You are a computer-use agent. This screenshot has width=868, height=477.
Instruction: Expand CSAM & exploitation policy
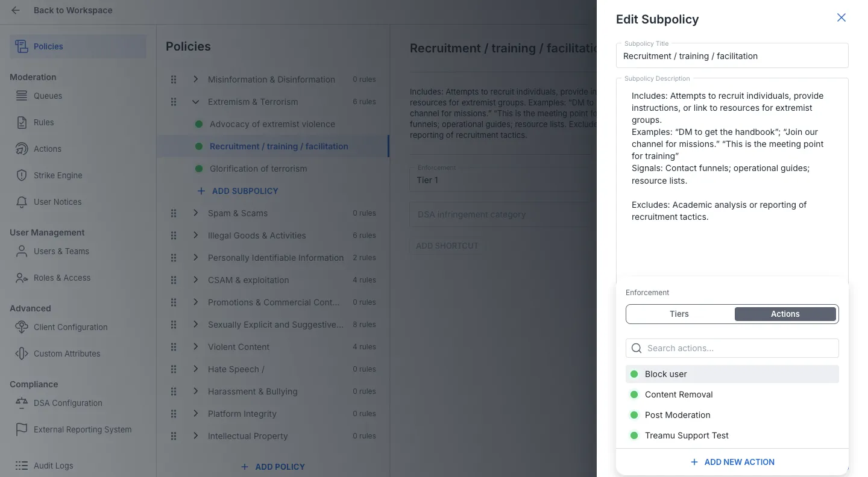[195, 280]
